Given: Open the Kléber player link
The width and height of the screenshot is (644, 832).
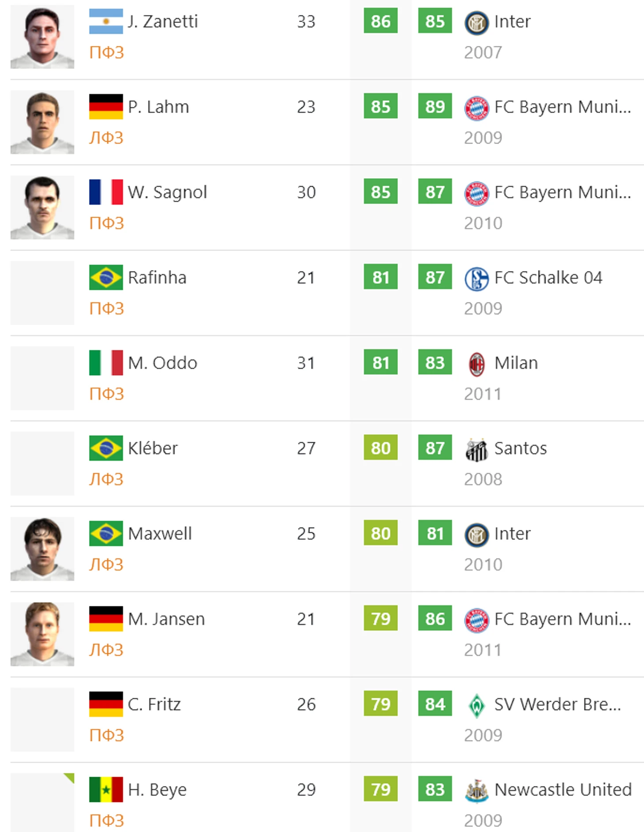Looking at the screenshot, I should click(153, 448).
